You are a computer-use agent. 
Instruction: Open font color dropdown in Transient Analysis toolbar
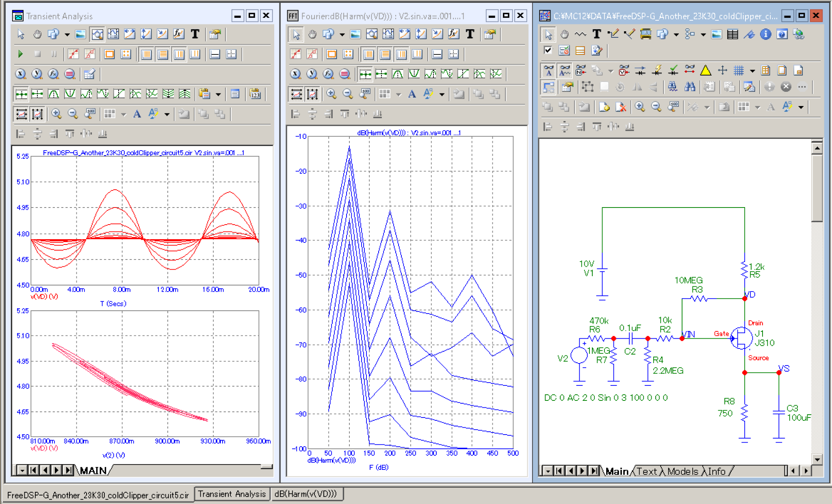(167, 114)
